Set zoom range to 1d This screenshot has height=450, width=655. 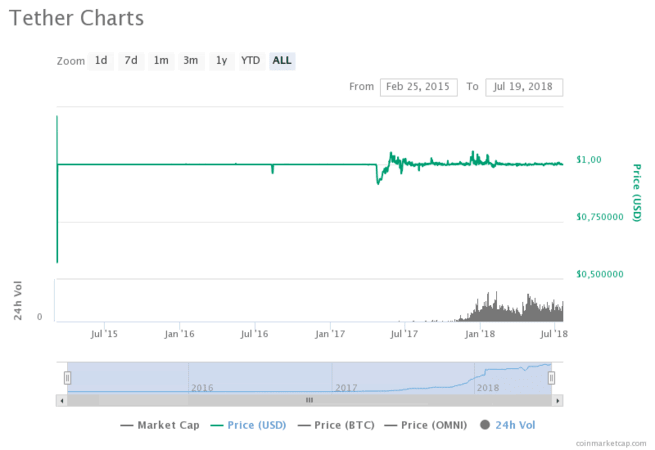[x=101, y=60]
